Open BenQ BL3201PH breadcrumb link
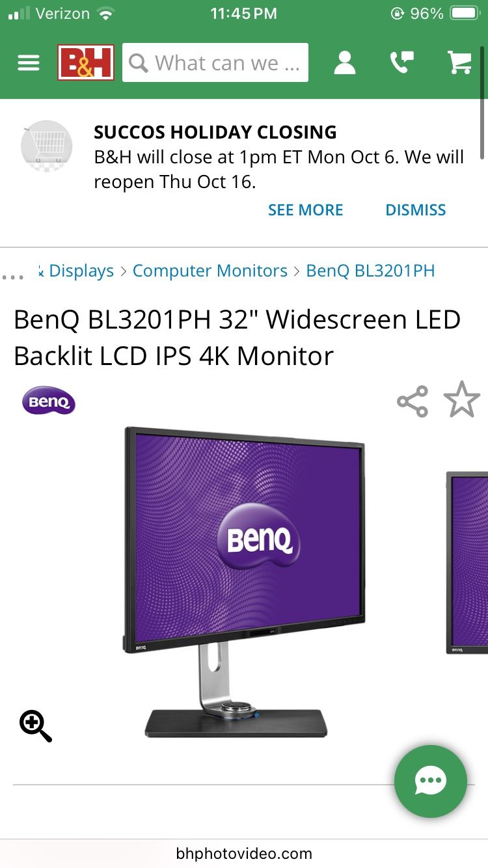Screen dimensions: 488x868 370,271
